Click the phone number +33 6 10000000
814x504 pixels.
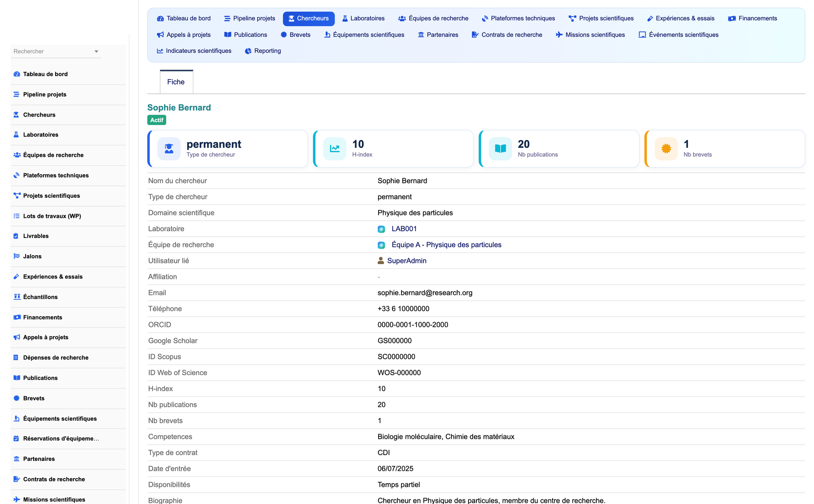pyautogui.click(x=403, y=309)
